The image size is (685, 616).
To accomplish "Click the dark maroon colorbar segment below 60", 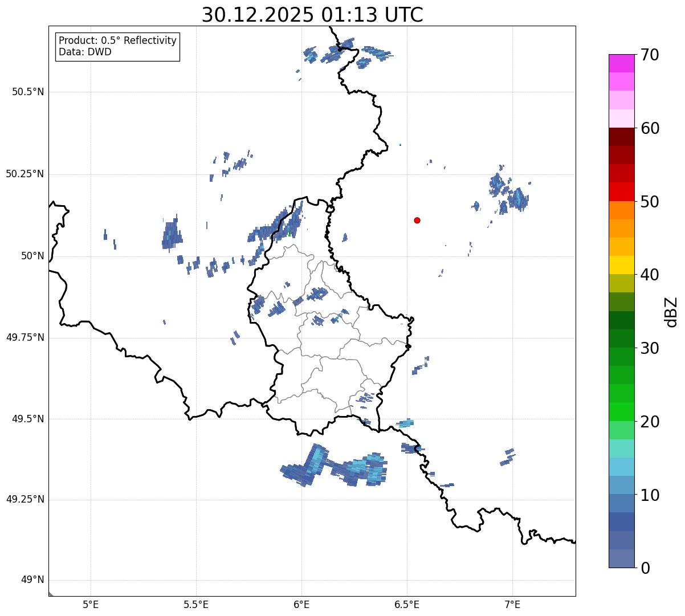I will tap(622, 137).
